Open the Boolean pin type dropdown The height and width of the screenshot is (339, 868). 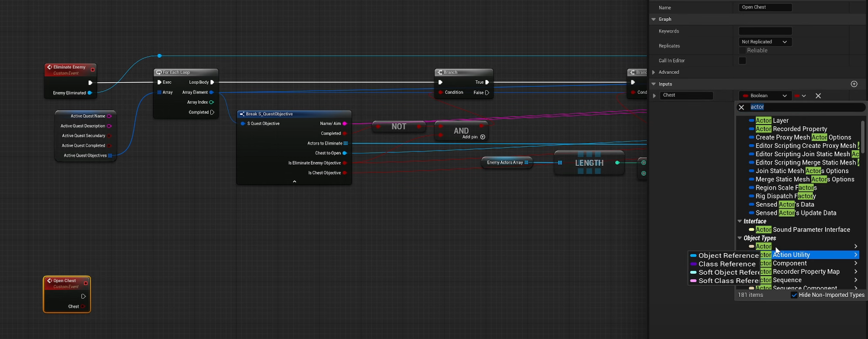765,96
